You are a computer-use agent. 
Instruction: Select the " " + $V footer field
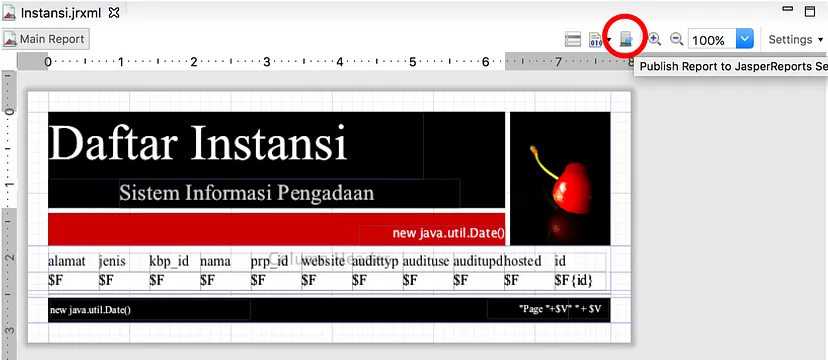(x=589, y=310)
